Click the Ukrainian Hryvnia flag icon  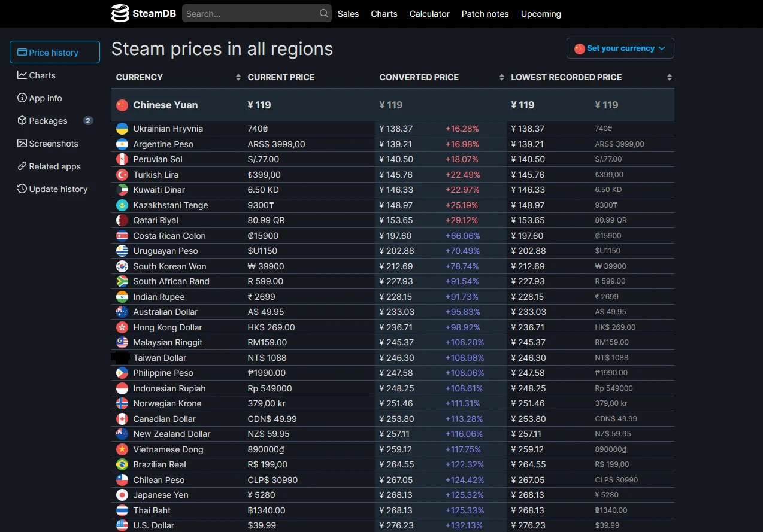(122, 129)
